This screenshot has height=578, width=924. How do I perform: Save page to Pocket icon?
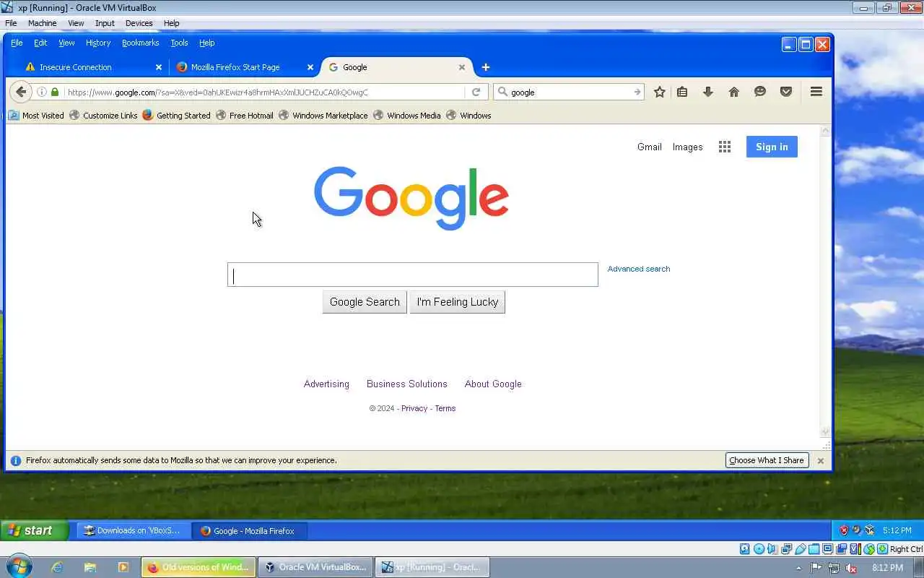(786, 92)
